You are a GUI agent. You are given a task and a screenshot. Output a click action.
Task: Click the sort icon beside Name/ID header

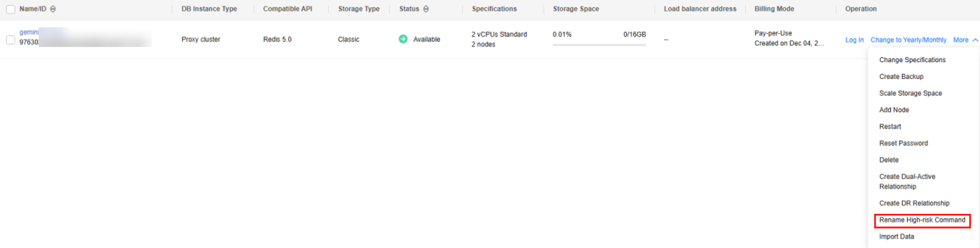[x=53, y=9]
